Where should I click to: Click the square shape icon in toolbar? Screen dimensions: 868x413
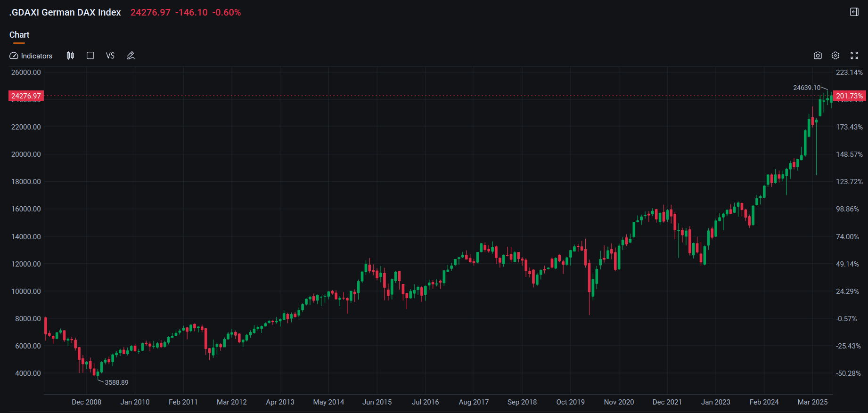(90, 56)
